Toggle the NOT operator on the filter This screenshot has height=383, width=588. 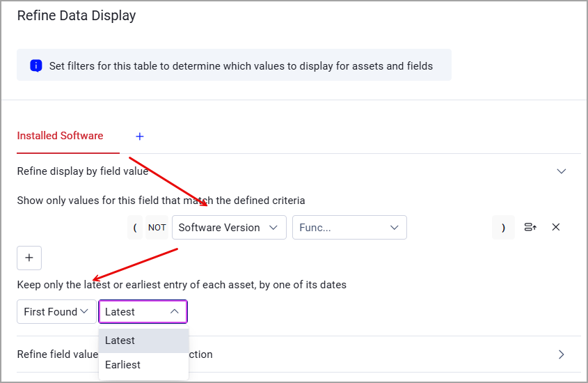click(x=157, y=227)
